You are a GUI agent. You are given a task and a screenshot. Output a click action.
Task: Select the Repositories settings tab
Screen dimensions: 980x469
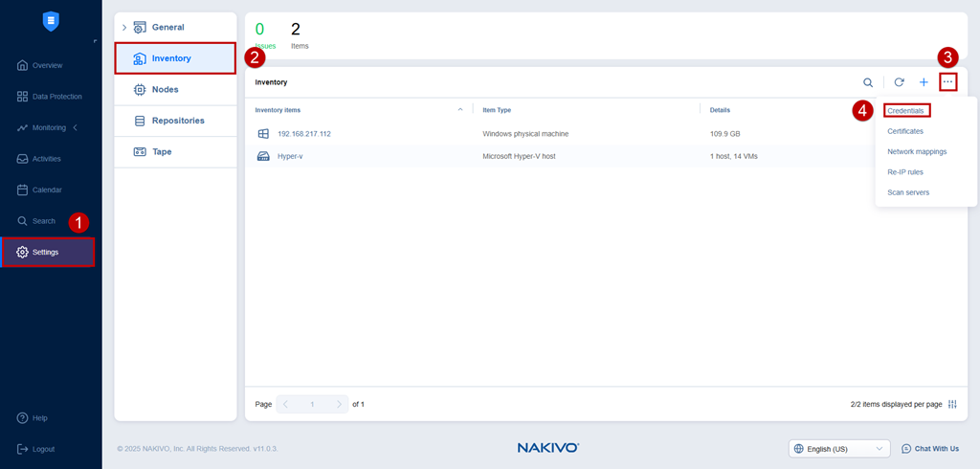coord(175,121)
